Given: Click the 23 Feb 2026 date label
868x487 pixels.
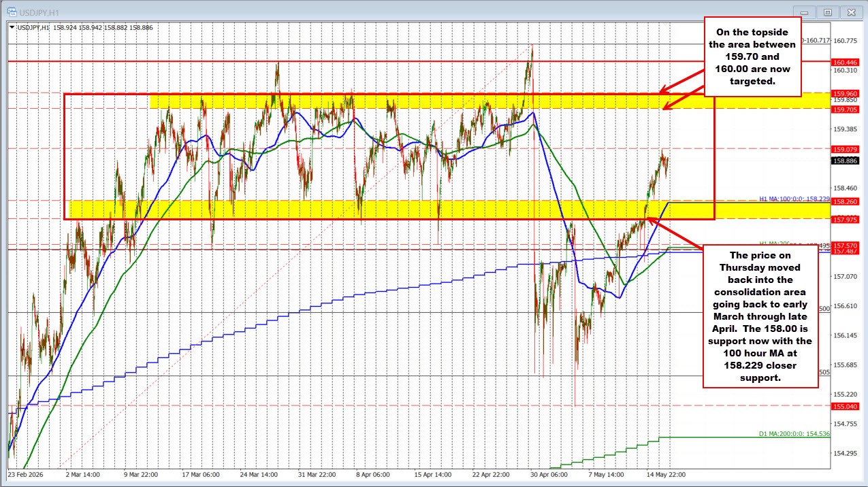Looking at the screenshot, I should 25,474.
